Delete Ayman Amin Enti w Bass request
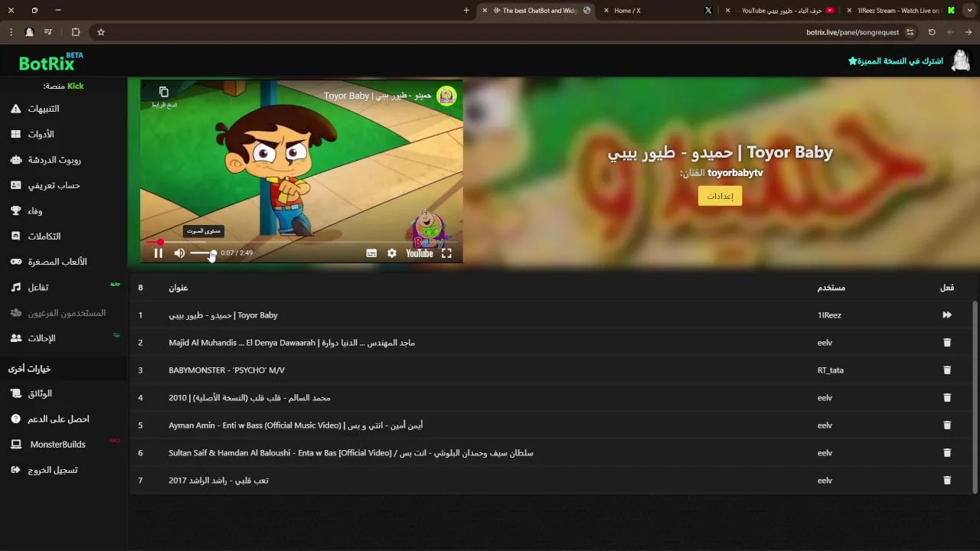The image size is (980, 551). click(947, 425)
